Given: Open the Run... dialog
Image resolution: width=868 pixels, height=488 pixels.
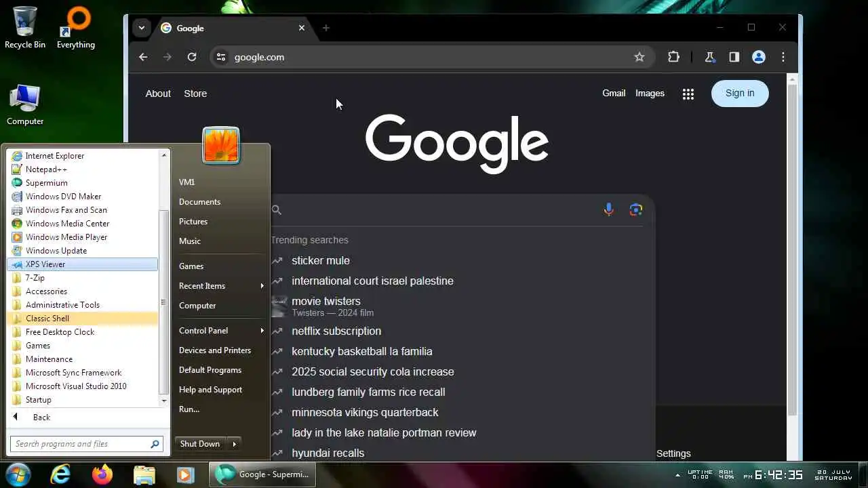Looking at the screenshot, I should pyautogui.click(x=189, y=409).
